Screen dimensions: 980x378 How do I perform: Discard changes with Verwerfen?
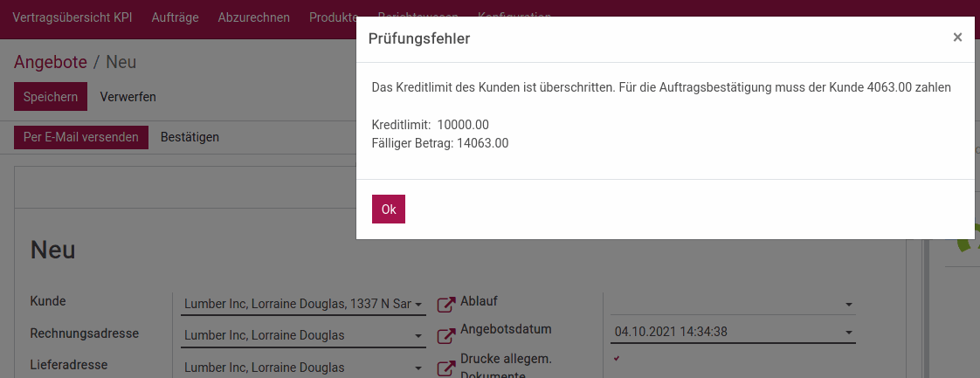click(128, 97)
